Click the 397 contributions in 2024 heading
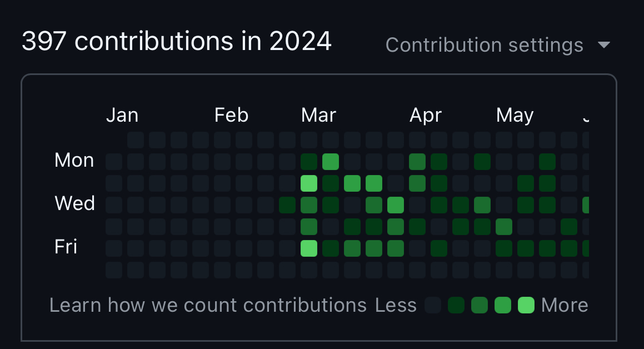 point(177,42)
